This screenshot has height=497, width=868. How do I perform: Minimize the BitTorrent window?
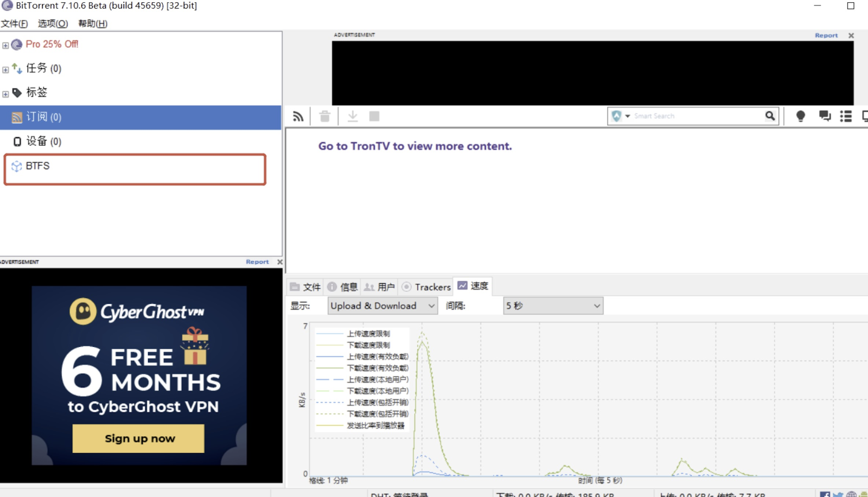tap(818, 5)
